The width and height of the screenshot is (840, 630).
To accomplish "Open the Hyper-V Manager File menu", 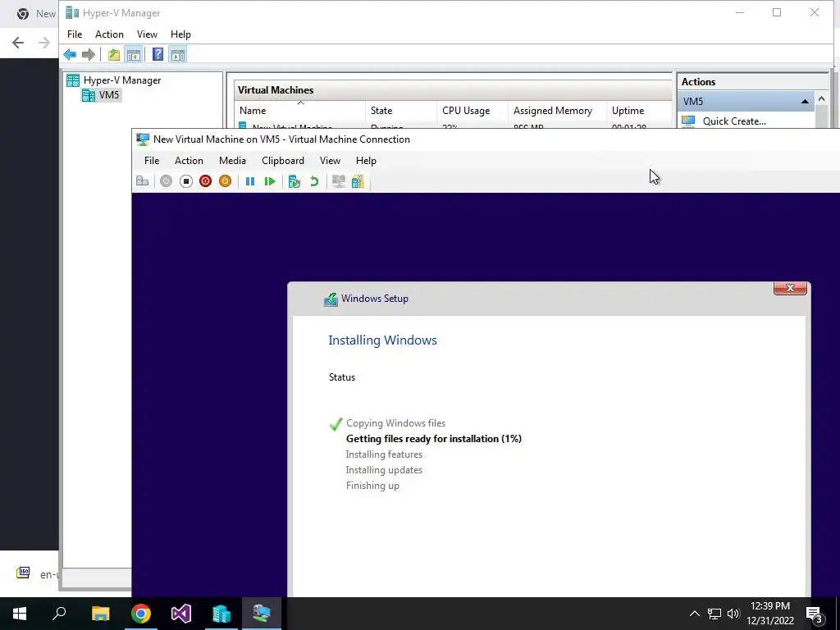I will [x=75, y=34].
